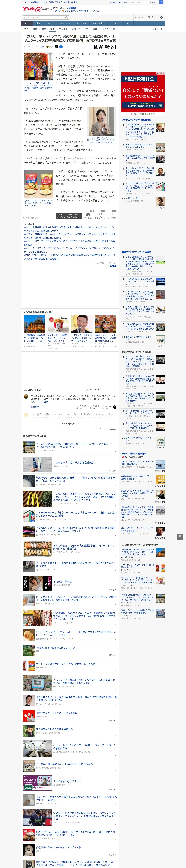Open the ヘルプ link in top bar
This screenshot has height=868, width=186.
click(x=127, y=2)
